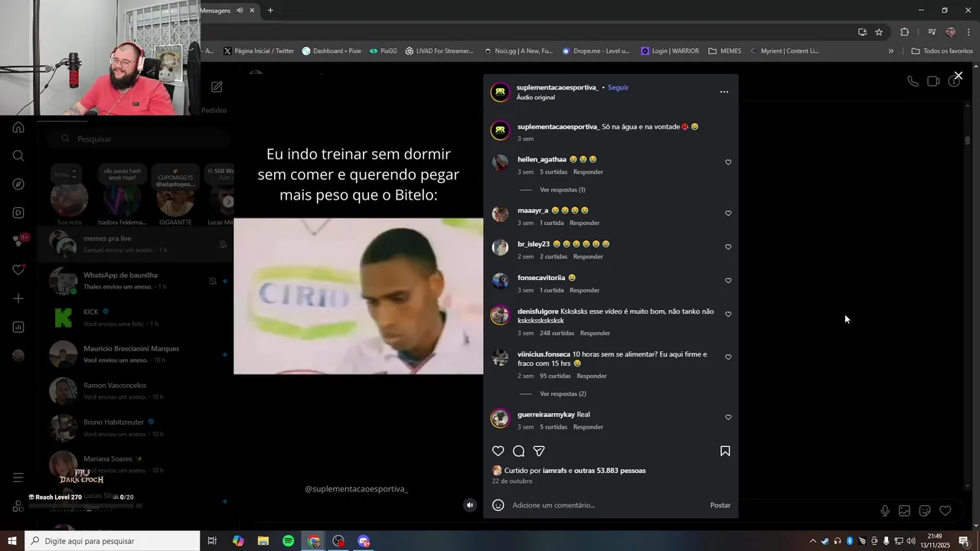Follow suplementacaoesportiva_ via Seguir

(618, 87)
